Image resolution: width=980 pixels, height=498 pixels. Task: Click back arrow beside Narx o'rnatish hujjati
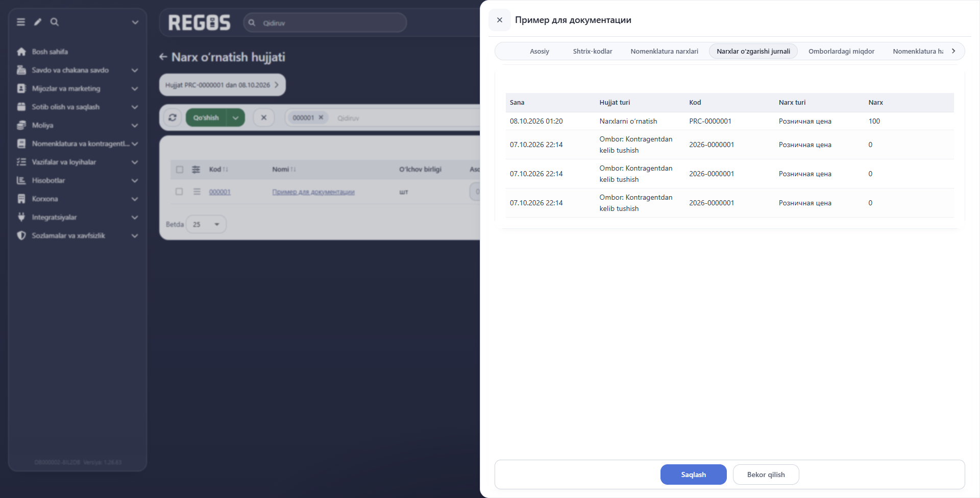tap(163, 57)
